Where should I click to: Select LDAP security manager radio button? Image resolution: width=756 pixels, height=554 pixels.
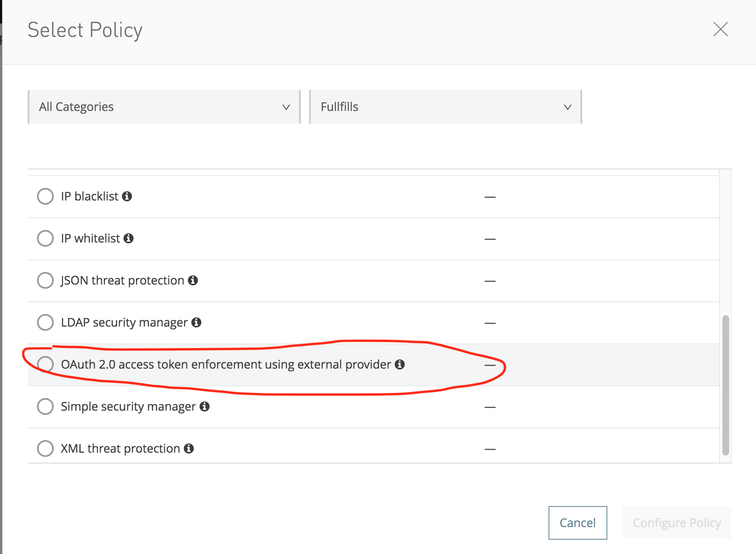tap(45, 322)
